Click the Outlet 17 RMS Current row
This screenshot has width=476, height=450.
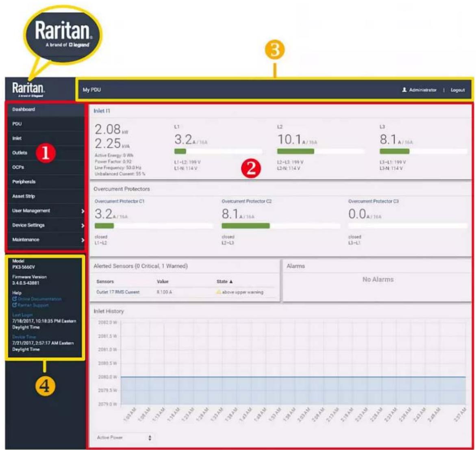pyautogui.click(x=185, y=292)
